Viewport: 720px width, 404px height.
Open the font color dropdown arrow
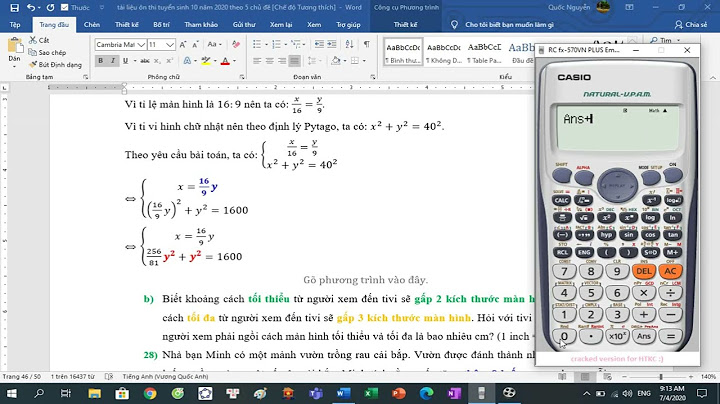pyautogui.click(x=235, y=61)
